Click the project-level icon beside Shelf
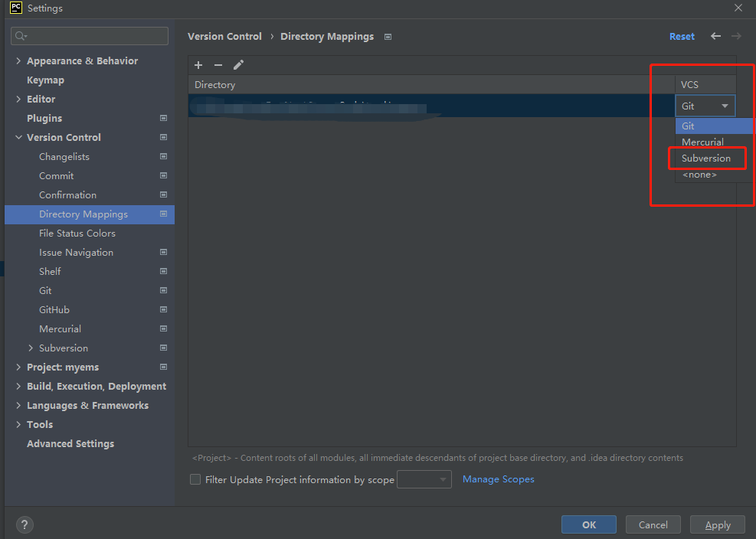Screen dimensions: 756x539 click(163, 272)
